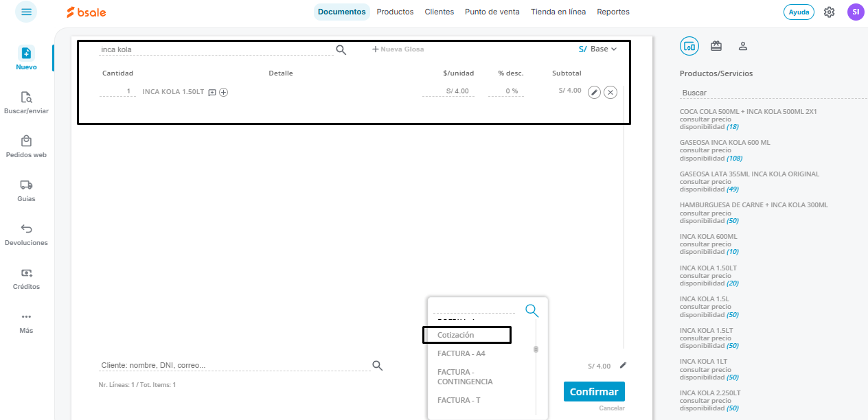This screenshot has width=868, height=420.
Task: Click the Ayuda button
Action: (x=799, y=12)
